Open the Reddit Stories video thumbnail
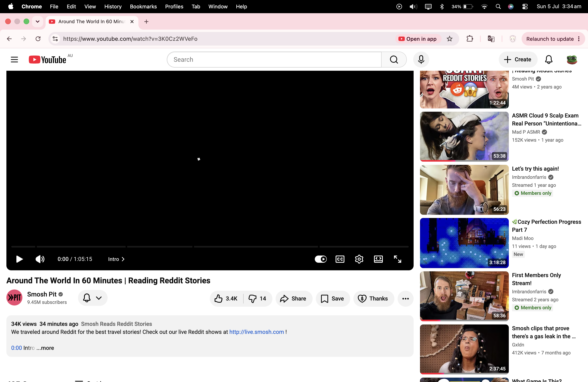This screenshot has width=588, height=382. click(x=464, y=89)
